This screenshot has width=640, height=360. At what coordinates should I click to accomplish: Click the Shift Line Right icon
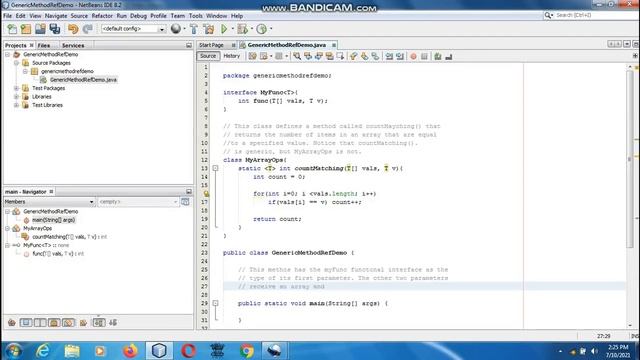[x=400, y=56]
